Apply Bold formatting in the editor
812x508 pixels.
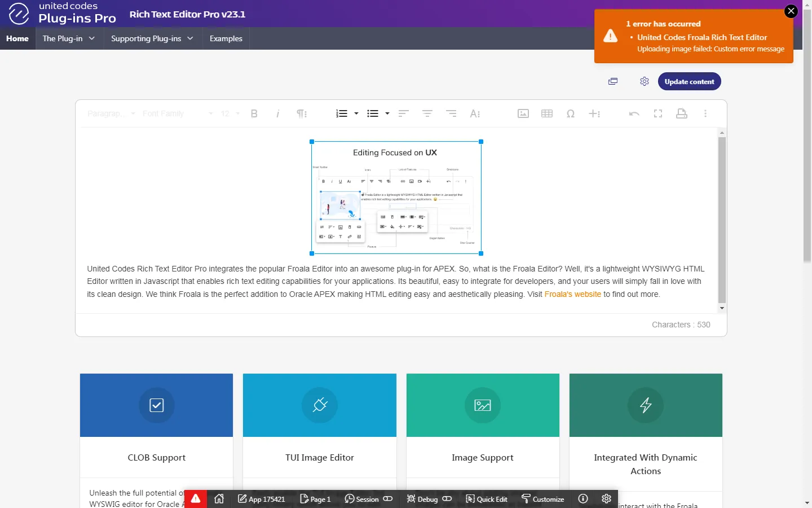pos(254,113)
